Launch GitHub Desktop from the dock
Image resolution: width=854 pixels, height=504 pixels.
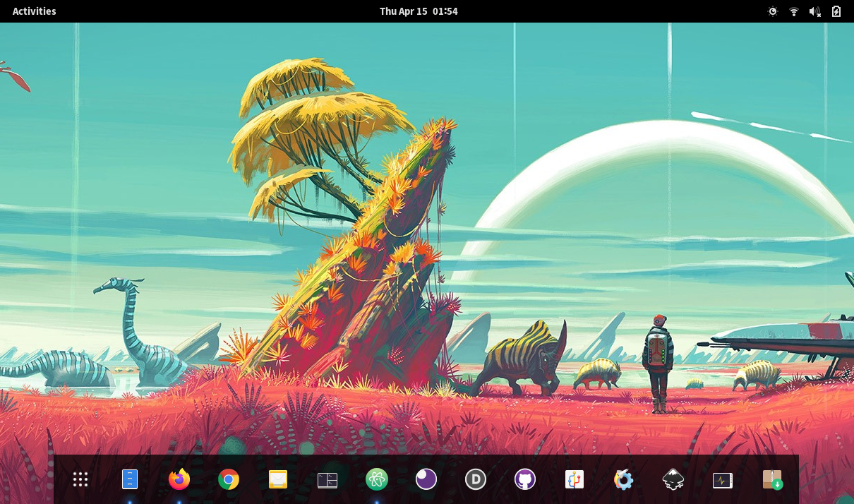coord(525,480)
